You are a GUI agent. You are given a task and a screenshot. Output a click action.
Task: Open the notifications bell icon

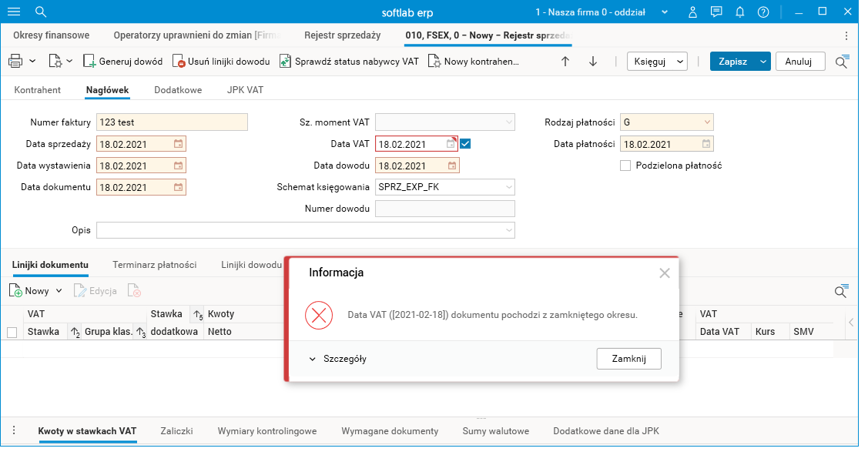tap(740, 12)
